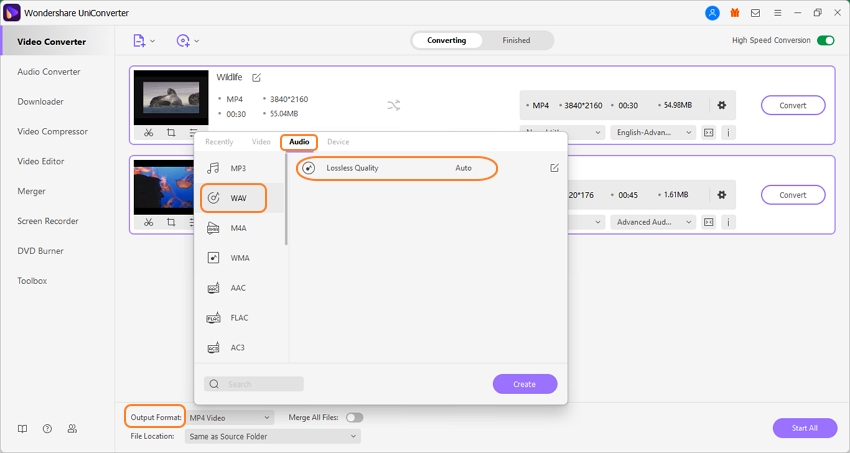Click the Start All button
The width and height of the screenshot is (850, 453).
coord(804,428)
